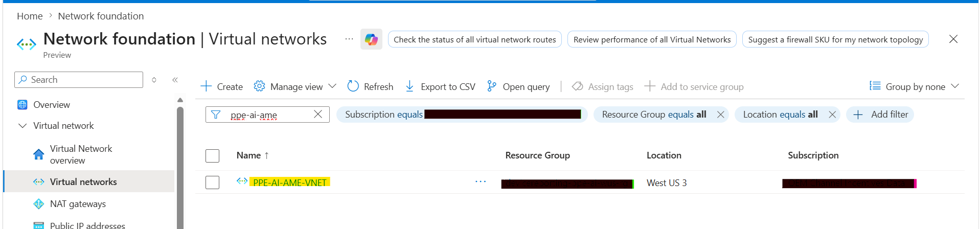Click Add to service group plus icon
This screenshot has height=229, width=980.
[x=650, y=86]
